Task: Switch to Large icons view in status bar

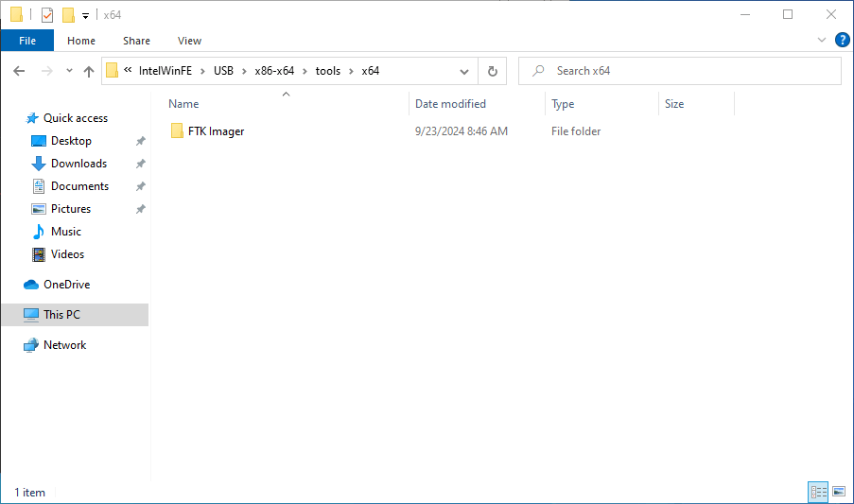Action: pos(839,492)
